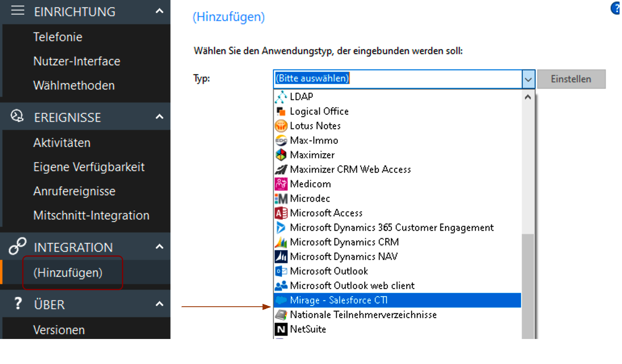Pick Microsoft Outlook web client entry
The width and height of the screenshot is (622, 364).
coord(397,286)
